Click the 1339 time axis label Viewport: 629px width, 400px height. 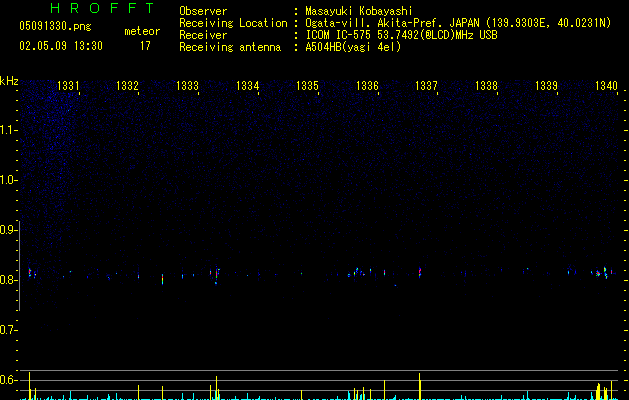(x=546, y=86)
